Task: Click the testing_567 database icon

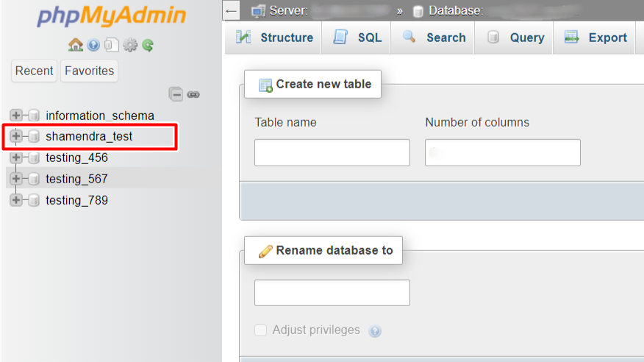Action: coord(34,179)
